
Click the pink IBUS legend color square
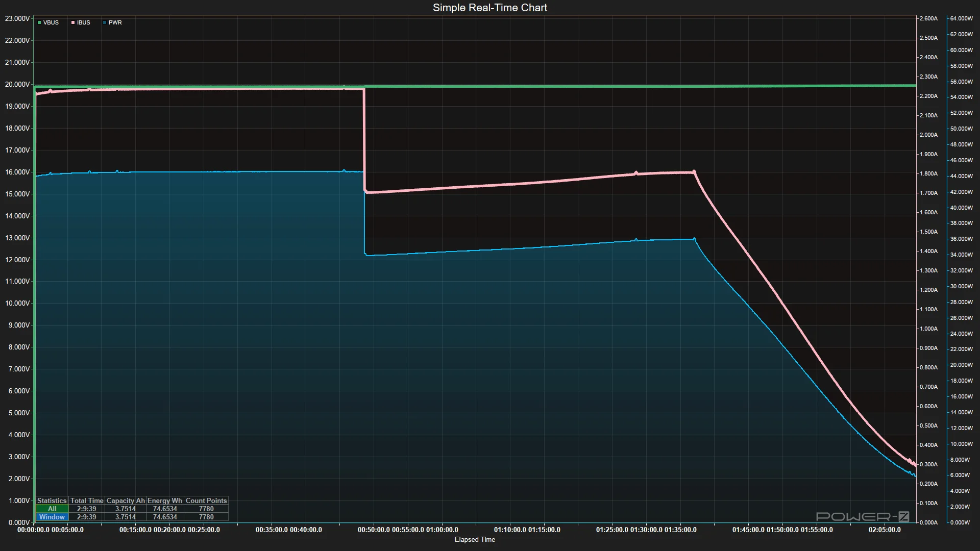click(73, 22)
